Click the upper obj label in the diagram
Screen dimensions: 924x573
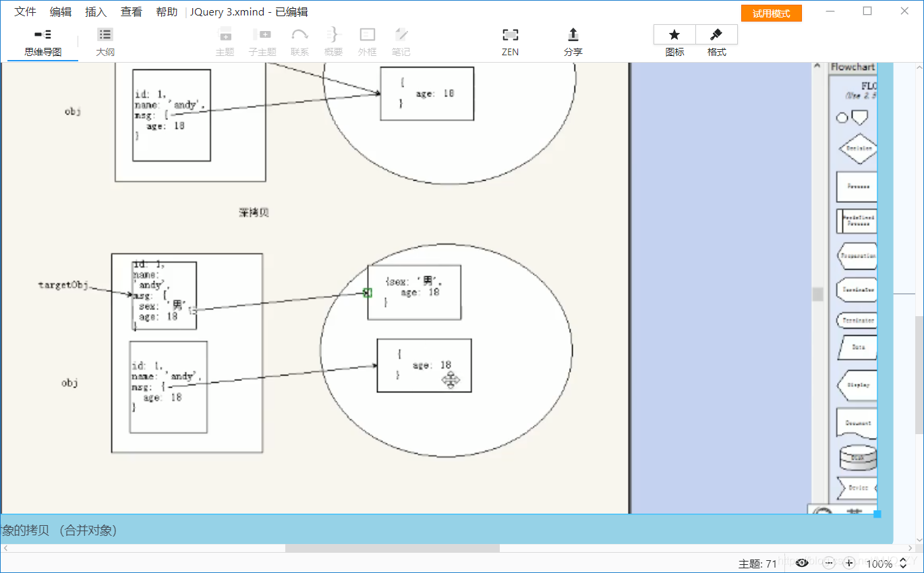point(73,111)
